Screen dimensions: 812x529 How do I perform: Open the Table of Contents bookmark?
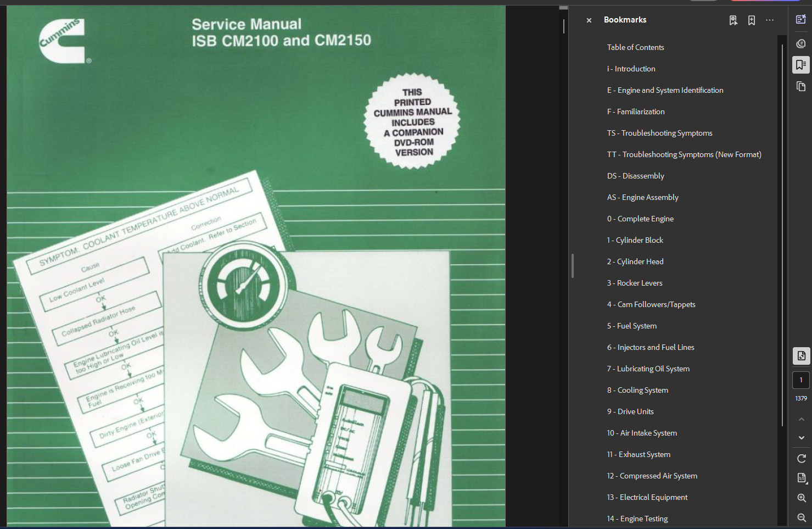click(x=635, y=47)
